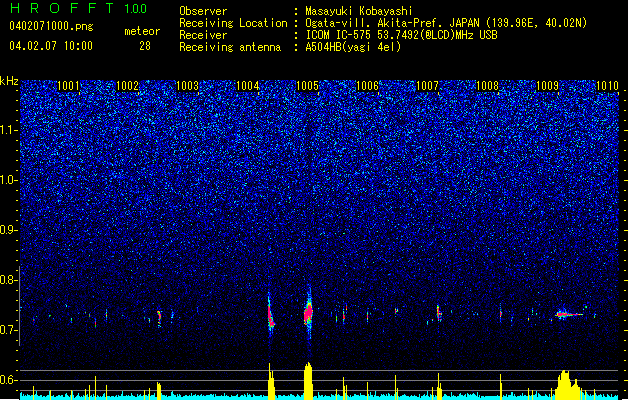The width and height of the screenshot is (629, 400).
Task: Click the 1003 time axis marker
Action: (188, 86)
